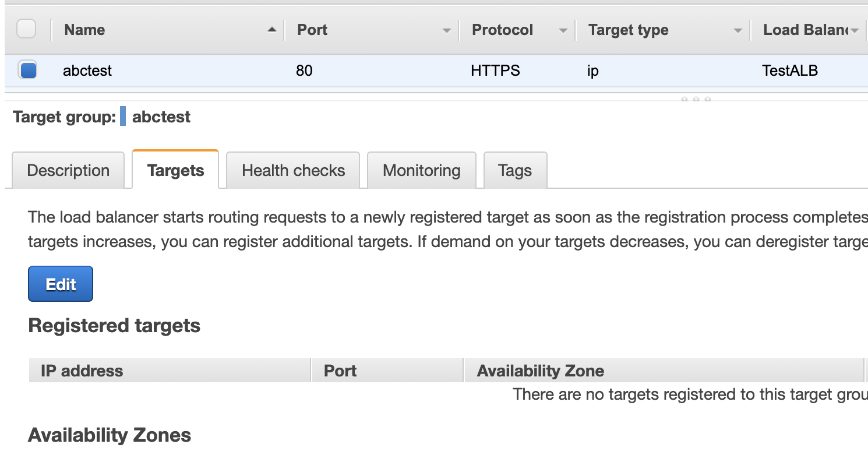Open the Load Balancer column dropdown arrow
868x458 pixels.
855,30
